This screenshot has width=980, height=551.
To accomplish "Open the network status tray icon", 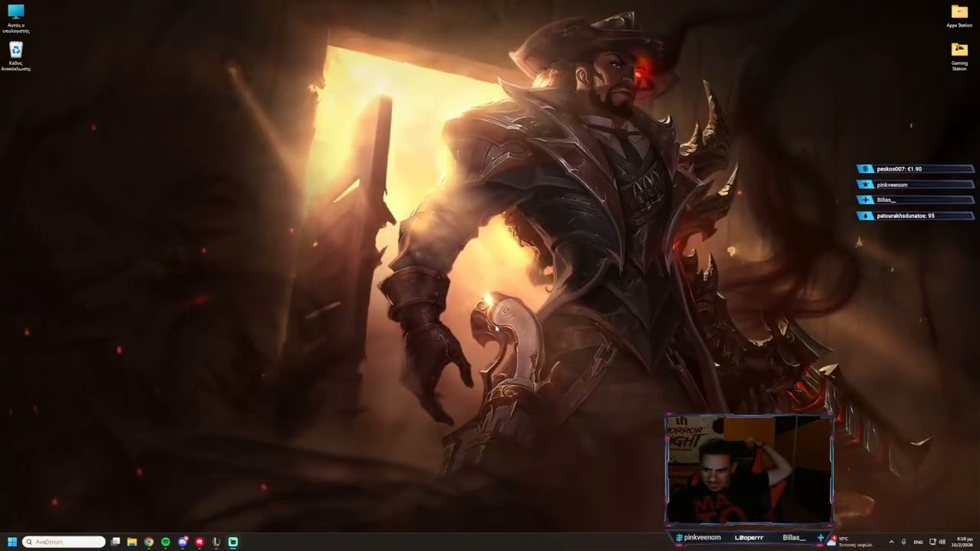I will pyautogui.click(x=932, y=542).
